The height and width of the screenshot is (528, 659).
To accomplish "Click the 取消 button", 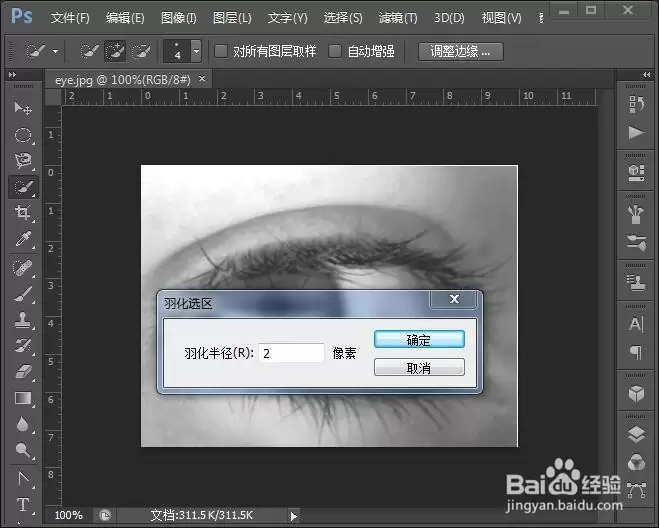I will [x=419, y=368].
